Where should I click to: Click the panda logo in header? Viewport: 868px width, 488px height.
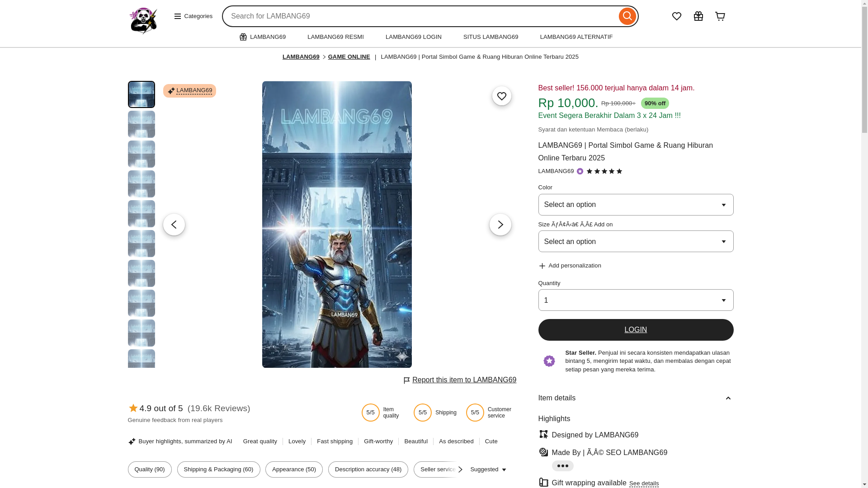pyautogui.click(x=143, y=21)
